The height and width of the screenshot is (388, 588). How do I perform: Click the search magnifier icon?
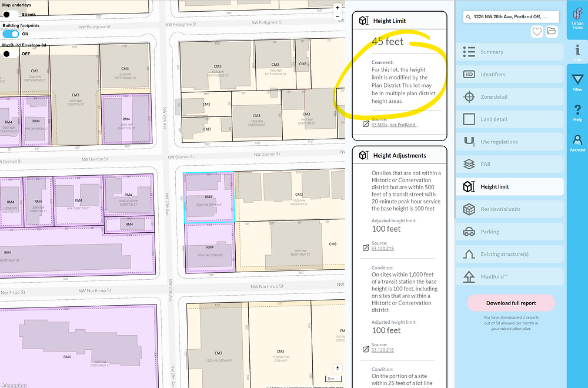pos(469,17)
